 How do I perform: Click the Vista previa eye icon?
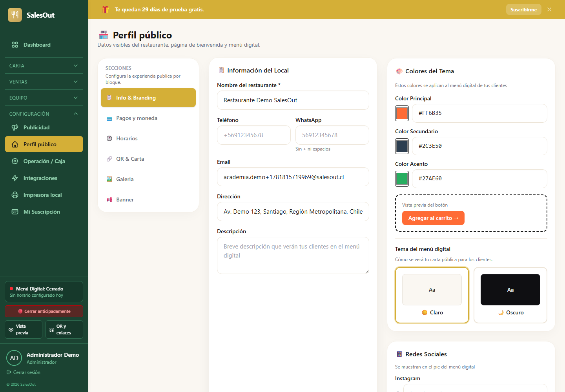[11, 330]
